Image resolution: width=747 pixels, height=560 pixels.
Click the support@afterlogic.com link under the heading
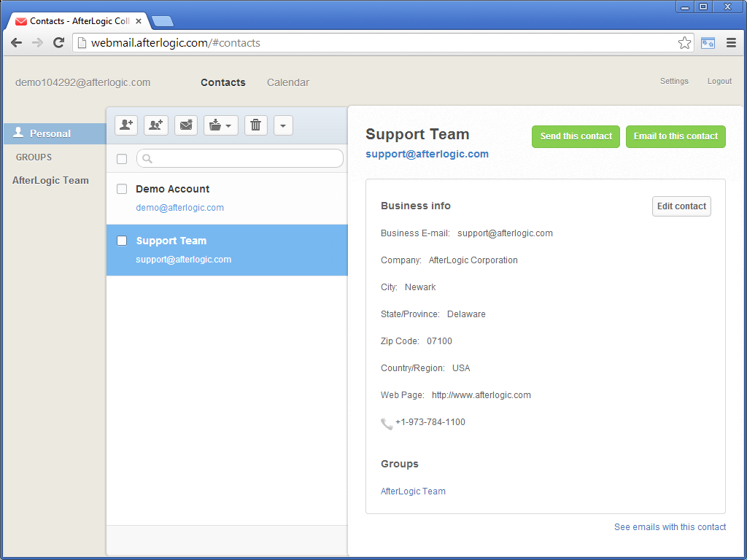tap(427, 154)
